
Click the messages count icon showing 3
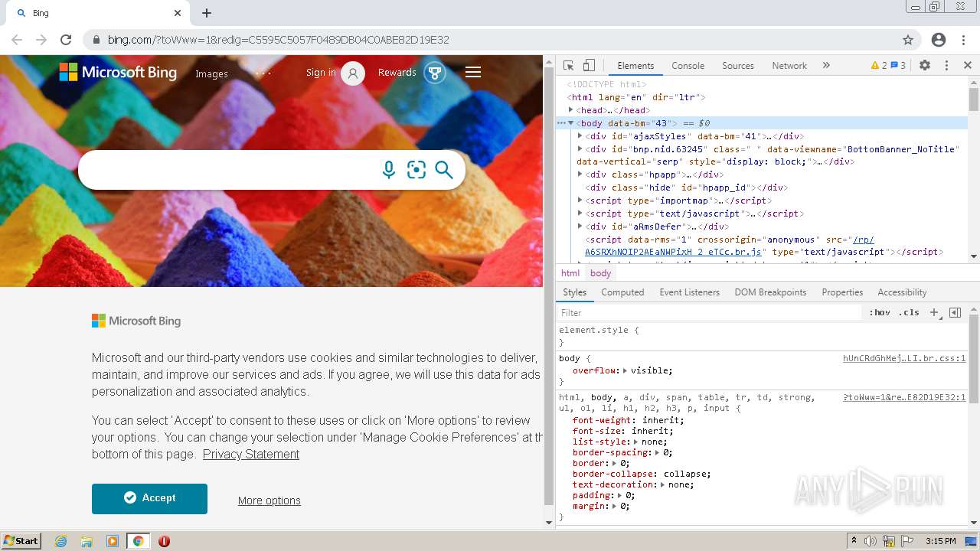click(x=898, y=66)
